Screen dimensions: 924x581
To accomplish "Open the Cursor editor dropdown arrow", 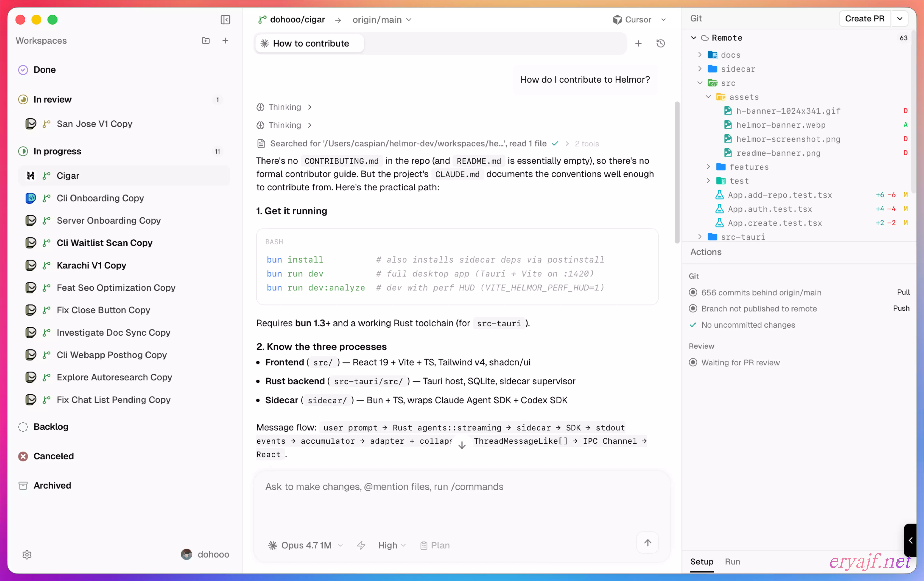I will click(663, 20).
